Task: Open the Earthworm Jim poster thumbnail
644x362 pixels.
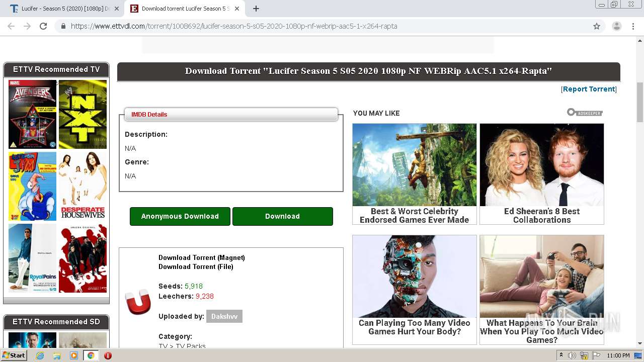Action: pos(32,186)
